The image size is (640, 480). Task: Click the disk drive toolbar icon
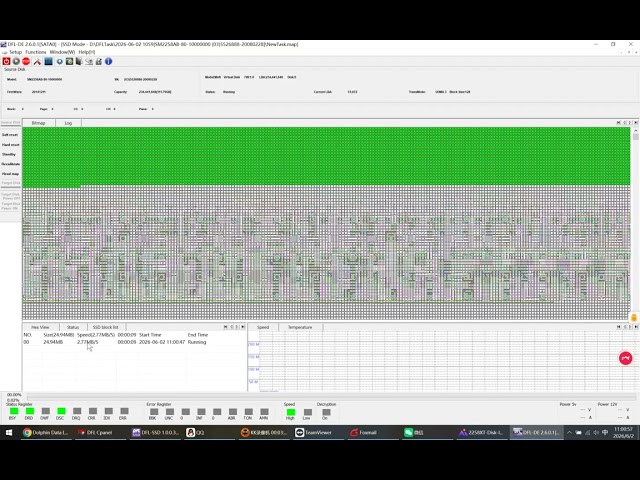pos(89,61)
